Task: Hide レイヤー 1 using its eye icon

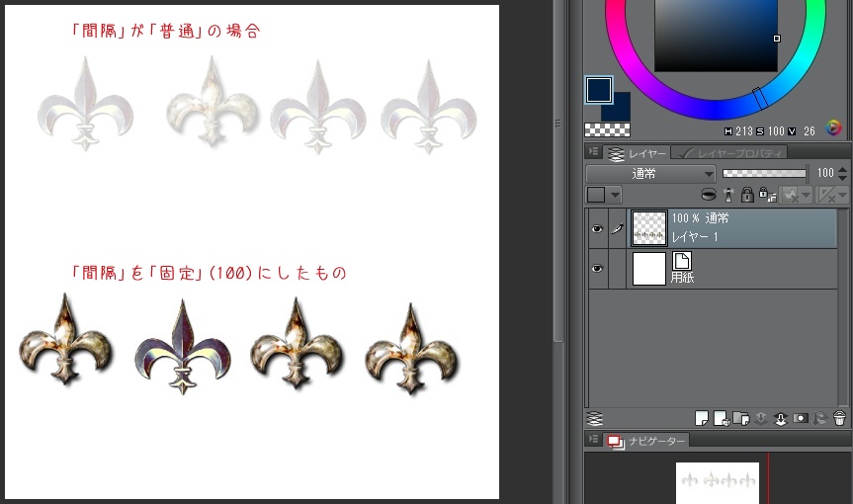Action: [x=597, y=229]
